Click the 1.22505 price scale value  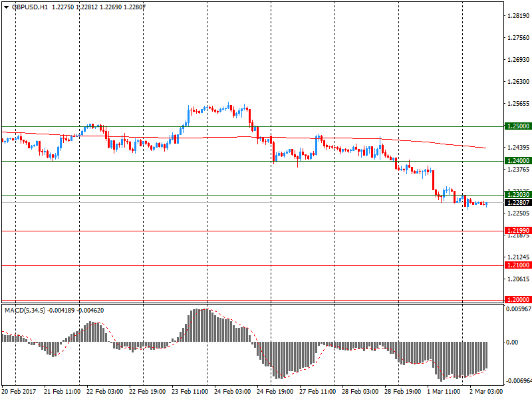(518, 213)
